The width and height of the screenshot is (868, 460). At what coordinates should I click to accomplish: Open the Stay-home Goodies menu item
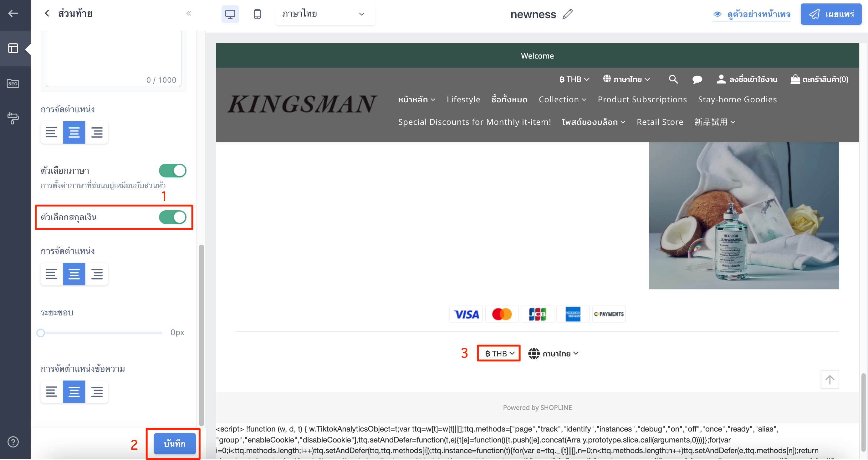click(x=737, y=100)
